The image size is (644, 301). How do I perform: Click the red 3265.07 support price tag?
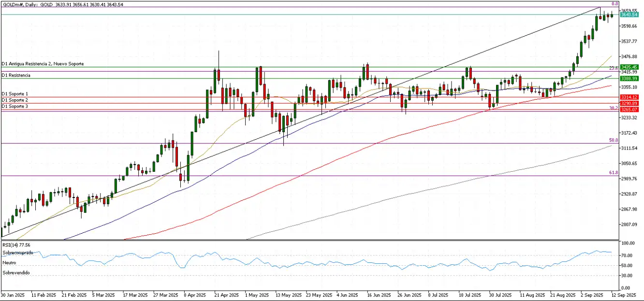coord(630,109)
